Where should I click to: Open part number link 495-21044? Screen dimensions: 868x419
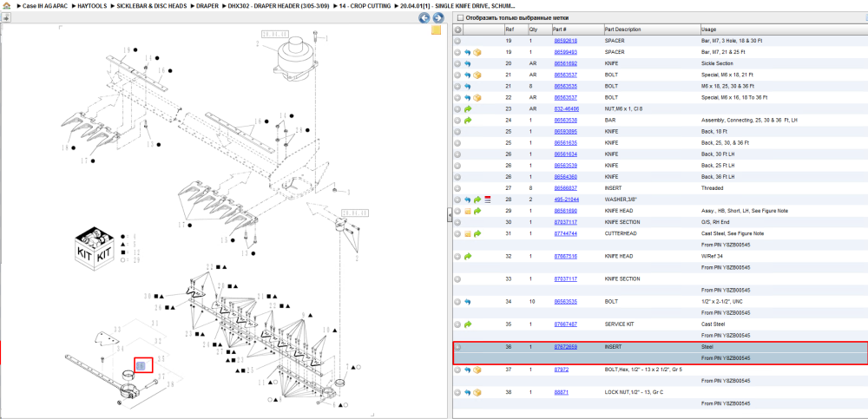(566, 200)
